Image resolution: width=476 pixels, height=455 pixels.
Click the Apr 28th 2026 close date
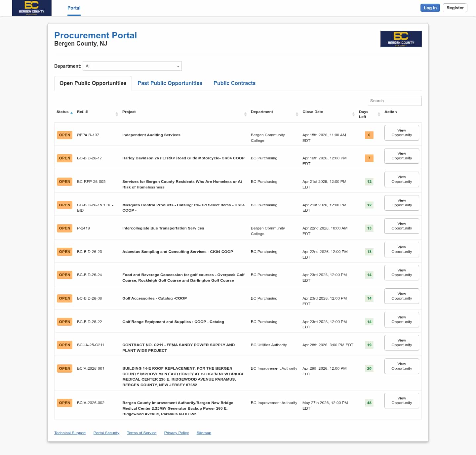[x=328, y=345]
